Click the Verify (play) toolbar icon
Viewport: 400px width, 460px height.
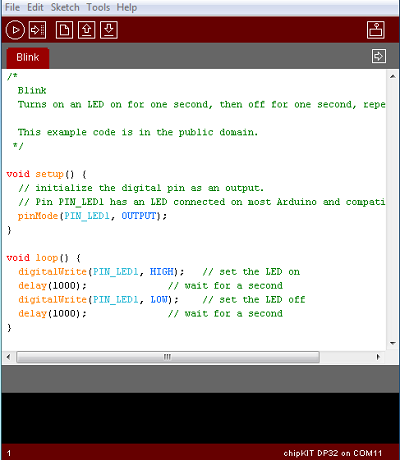(x=15, y=30)
